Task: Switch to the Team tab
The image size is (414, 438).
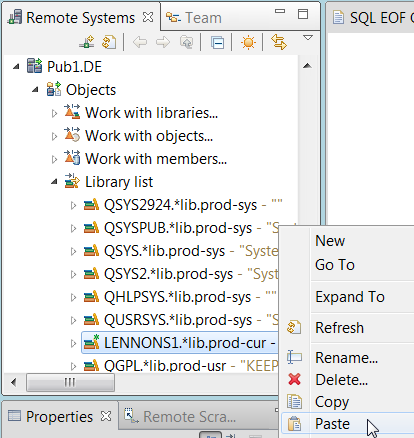Action: (194, 18)
